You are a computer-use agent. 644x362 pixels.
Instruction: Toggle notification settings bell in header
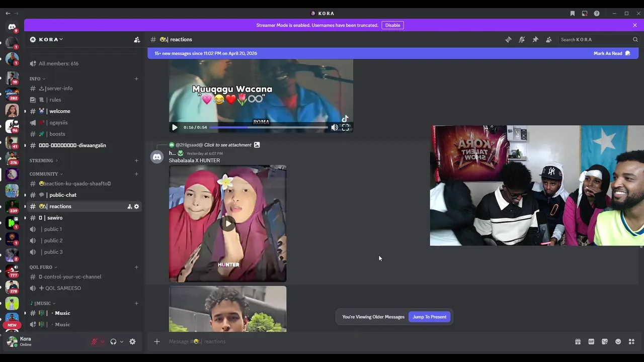(522, 39)
